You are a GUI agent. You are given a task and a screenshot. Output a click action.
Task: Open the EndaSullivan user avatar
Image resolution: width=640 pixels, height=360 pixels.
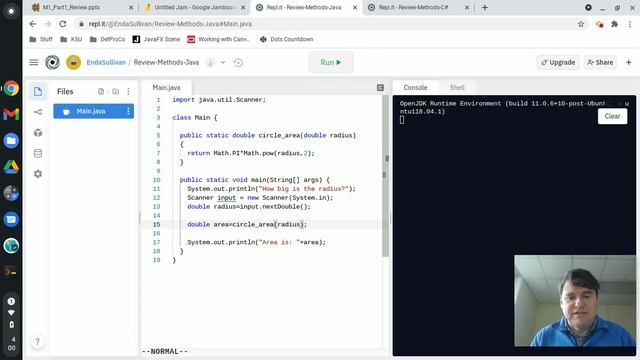pos(73,62)
